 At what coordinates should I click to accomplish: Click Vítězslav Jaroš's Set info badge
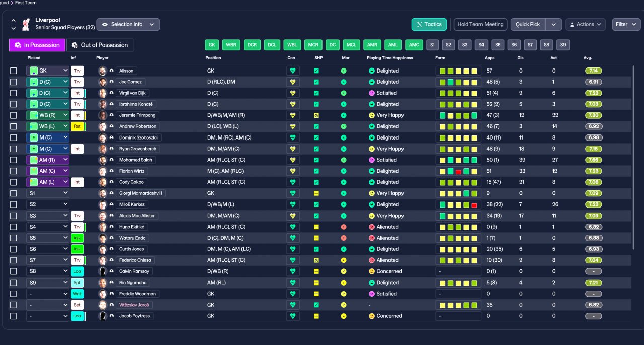(x=77, y=305)
